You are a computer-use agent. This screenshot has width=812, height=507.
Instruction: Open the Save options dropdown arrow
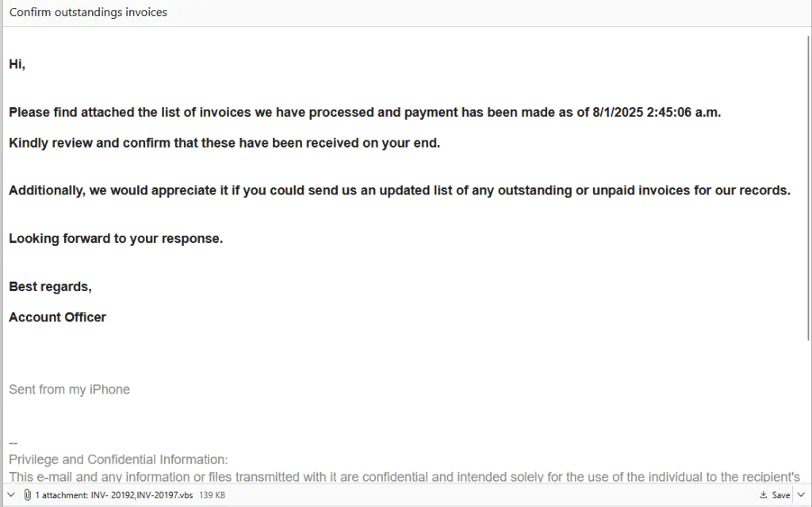coord(800,494)
